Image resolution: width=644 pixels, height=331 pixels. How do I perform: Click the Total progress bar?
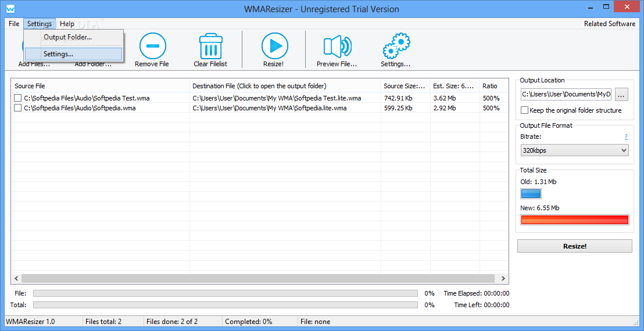[226, 305]
